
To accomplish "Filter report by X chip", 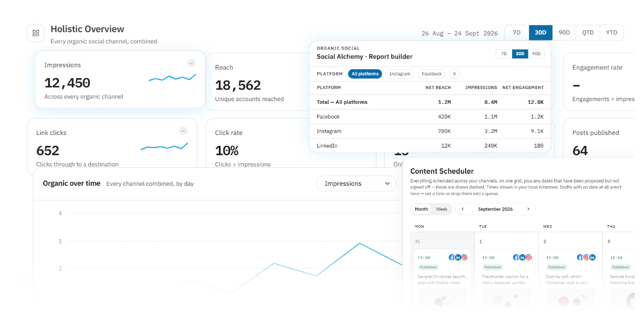I will (454, 74).
